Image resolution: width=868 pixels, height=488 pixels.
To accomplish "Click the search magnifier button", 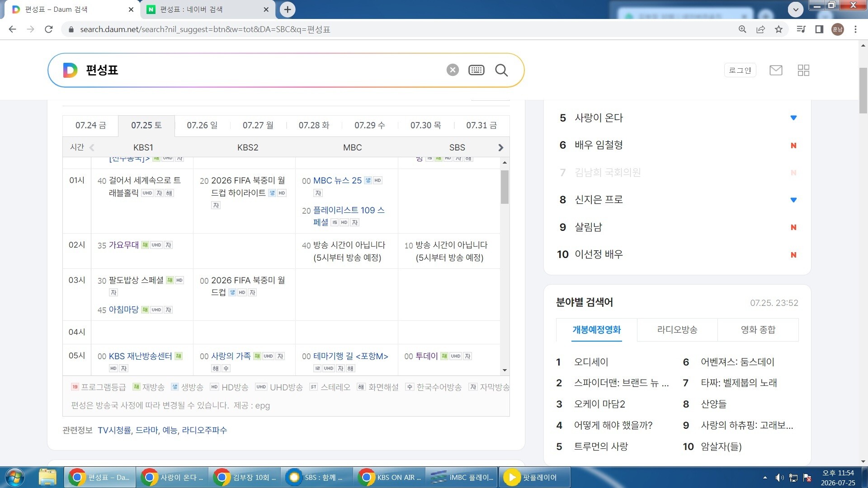I will [501, 70].
